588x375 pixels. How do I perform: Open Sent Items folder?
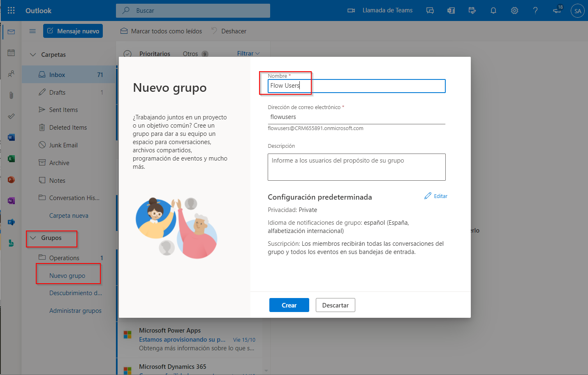[69, 109]
